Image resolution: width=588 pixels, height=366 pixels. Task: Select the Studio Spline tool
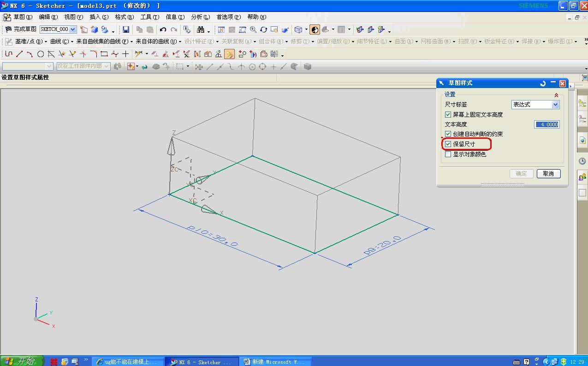[115, 54]
